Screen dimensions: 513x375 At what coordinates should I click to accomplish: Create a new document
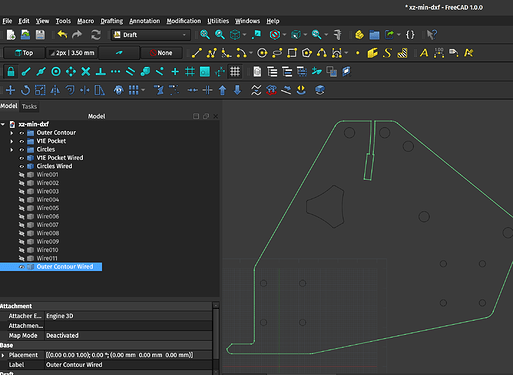pos(11,35)
